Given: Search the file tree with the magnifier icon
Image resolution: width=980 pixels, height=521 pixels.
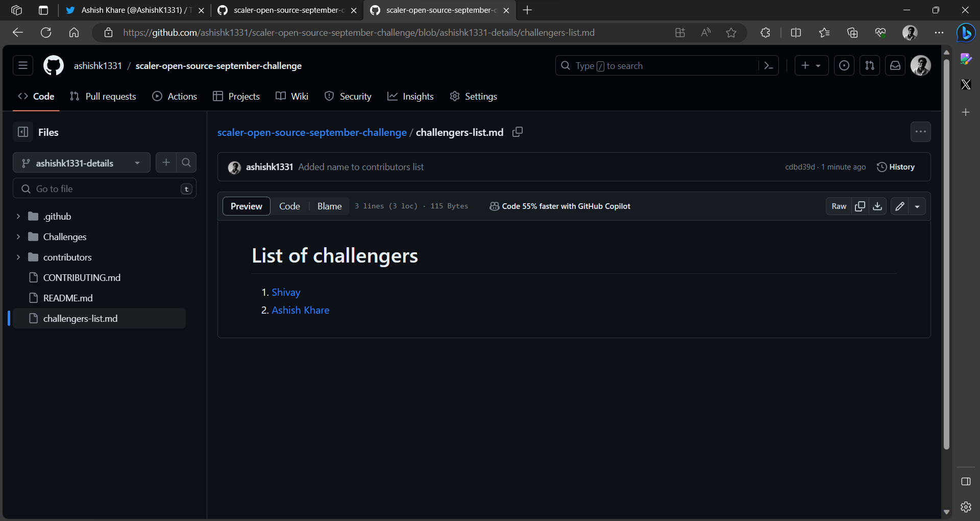Looking at the screenshot, I should [x=186, y=162].
